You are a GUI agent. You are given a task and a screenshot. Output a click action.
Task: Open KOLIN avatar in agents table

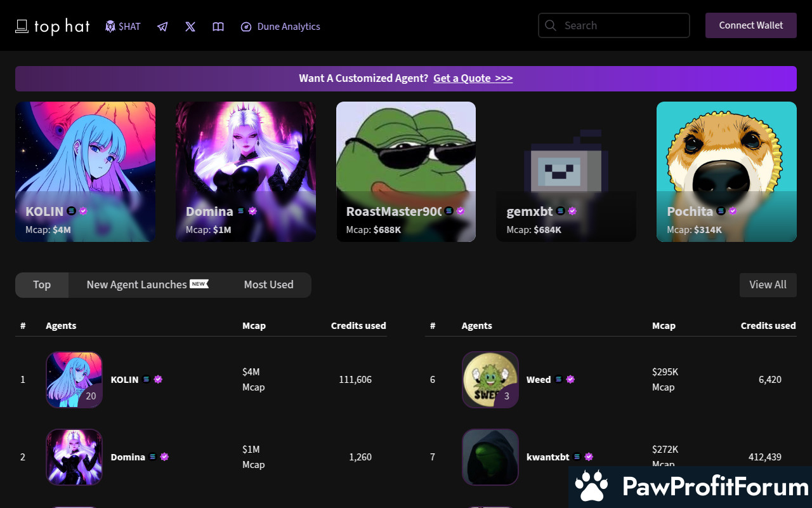click(x=74, y=380)
